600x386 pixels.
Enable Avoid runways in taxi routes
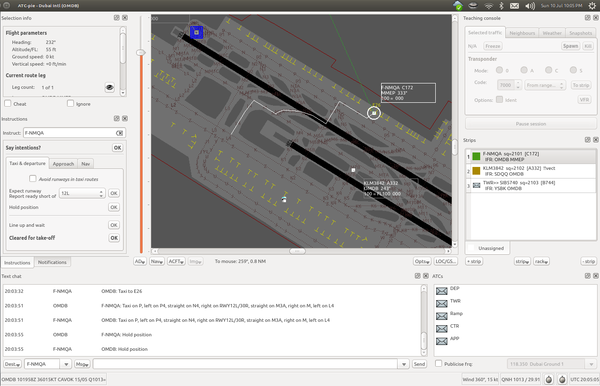point(33,179)
